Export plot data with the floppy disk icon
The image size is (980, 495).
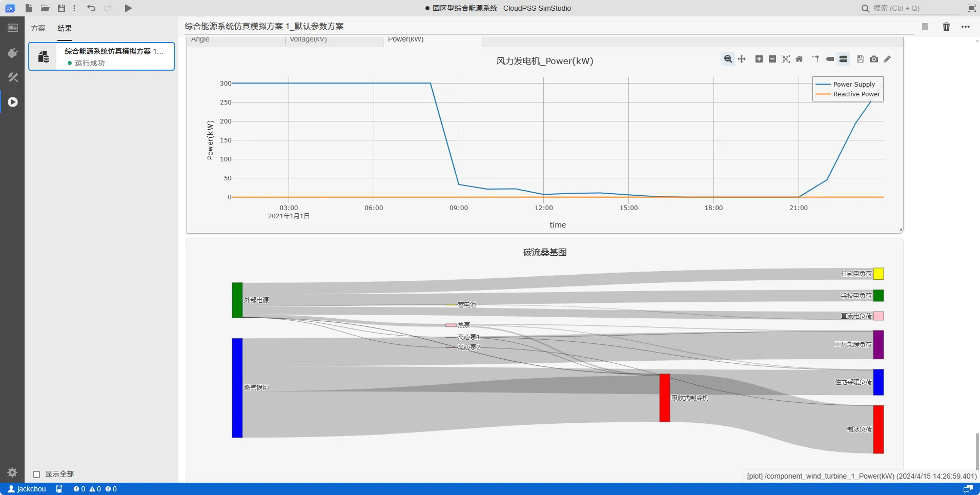coord(861,59)
